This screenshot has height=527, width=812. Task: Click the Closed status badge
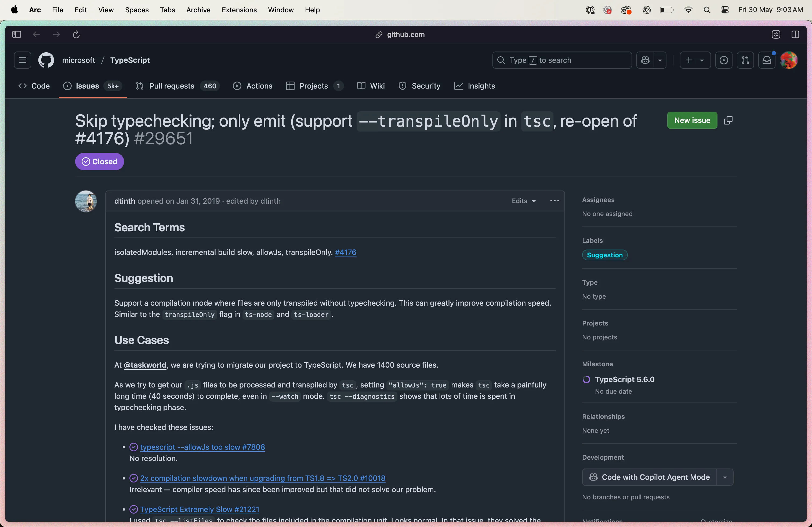(99, 162)
